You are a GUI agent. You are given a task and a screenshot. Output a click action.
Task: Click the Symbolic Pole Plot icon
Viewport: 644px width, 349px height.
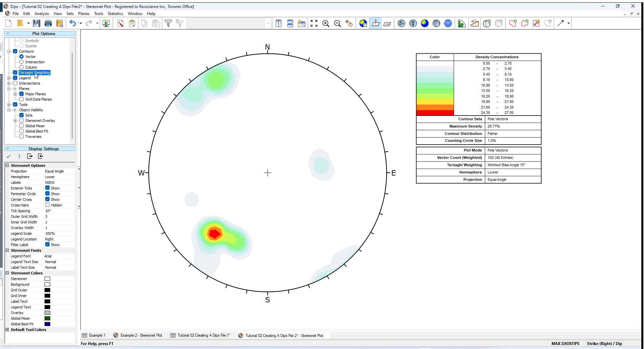pyautogui.click(x=413, y=23)
